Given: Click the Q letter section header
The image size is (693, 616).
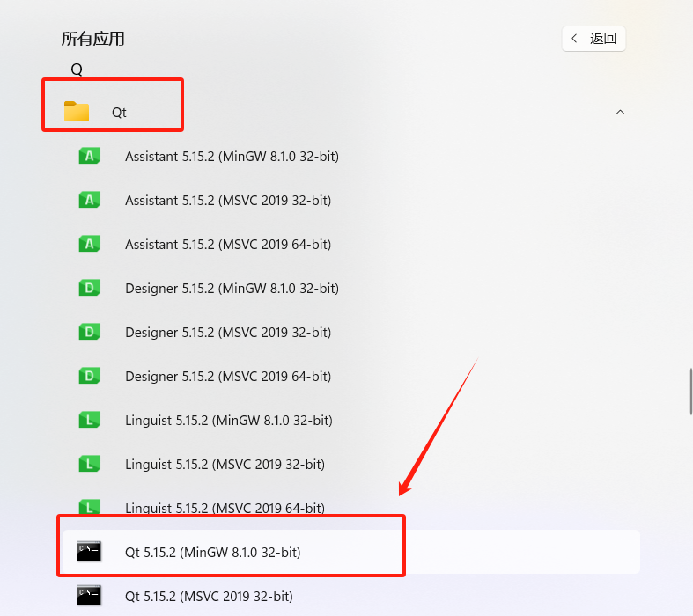Looking at the screenshot, I should tap(77, 70).
